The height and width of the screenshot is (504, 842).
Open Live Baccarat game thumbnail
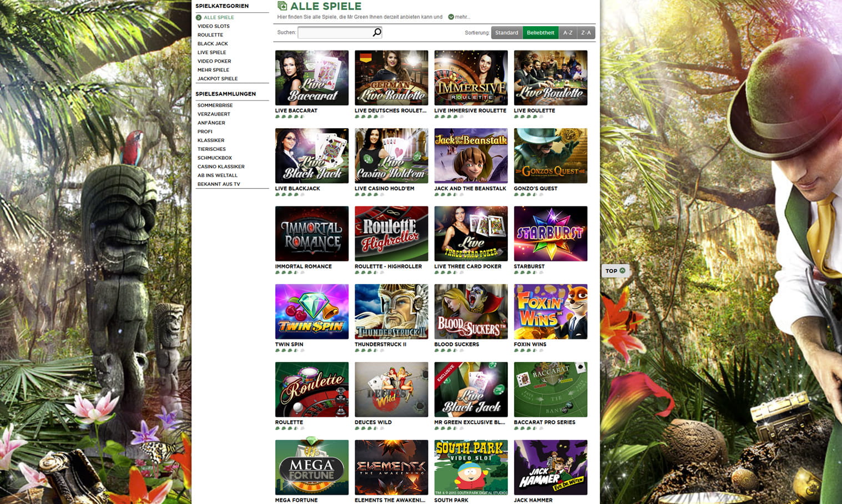pyautogui.click(x=312, y=78)
